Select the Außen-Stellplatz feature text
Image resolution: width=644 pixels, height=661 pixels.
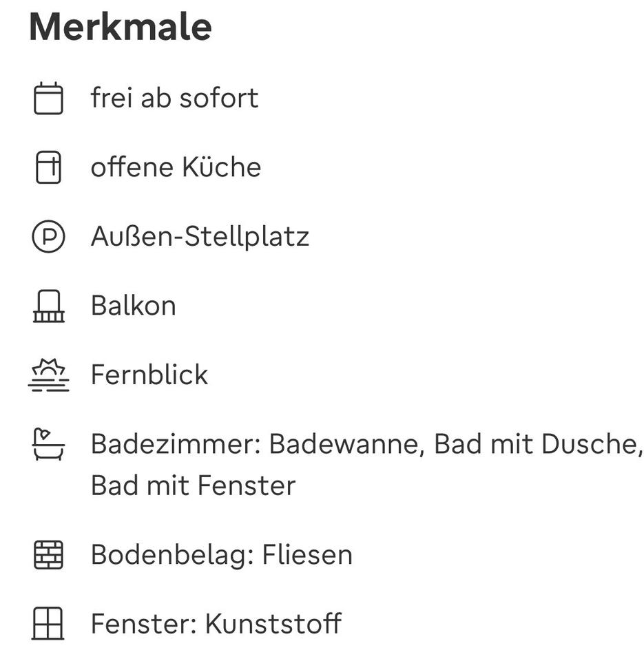(200, 237)
